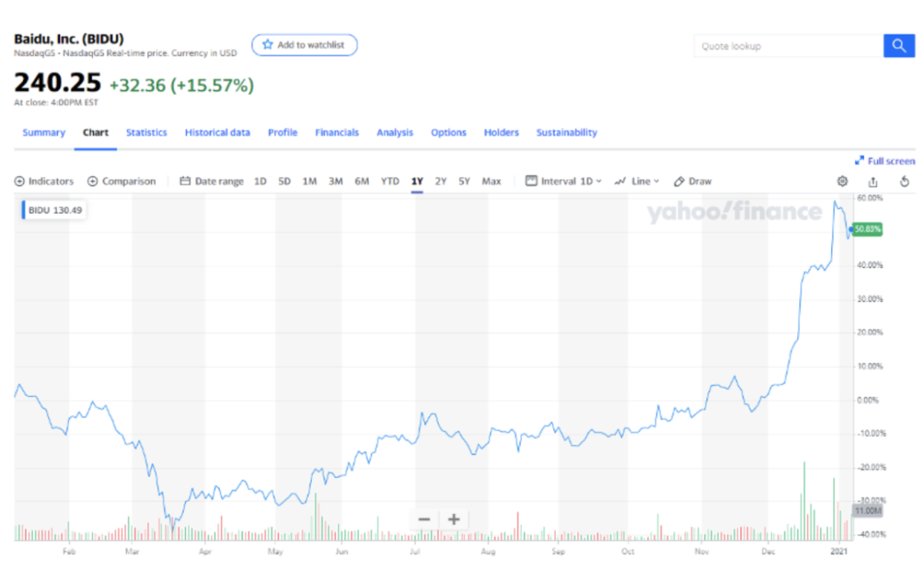Click the +32.36 (+15.57%) change text
Viewport: 924px width, 571px height.
(x=182, y=85)
